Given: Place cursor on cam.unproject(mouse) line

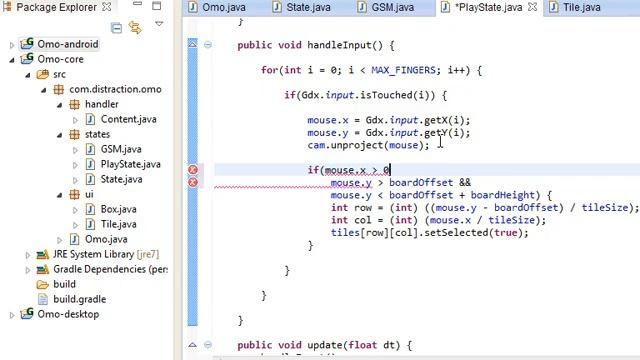Looking at the screenshot, I should pyautogui.click(x=369, y=145).
